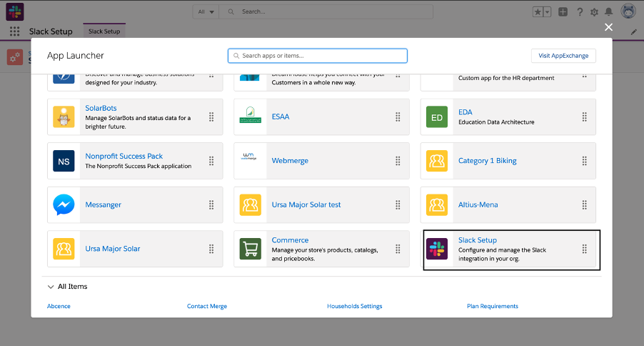Open the Nonprofit Success Pack NS icon
The width and height of the screenshot is (644, 346).
(64, 161)
